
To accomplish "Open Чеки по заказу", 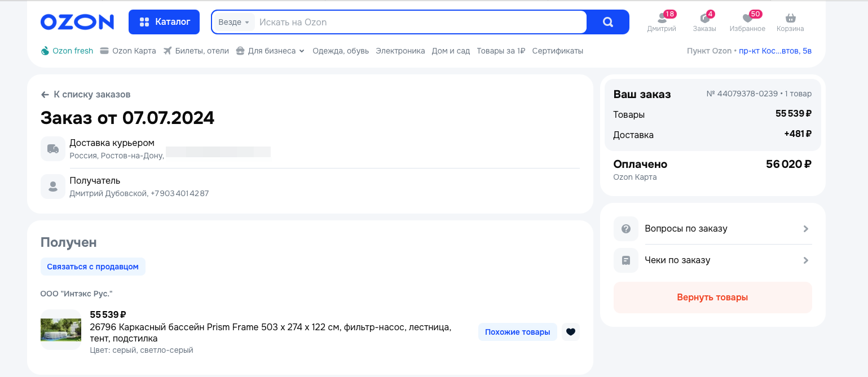I will (x=713, y=260).
